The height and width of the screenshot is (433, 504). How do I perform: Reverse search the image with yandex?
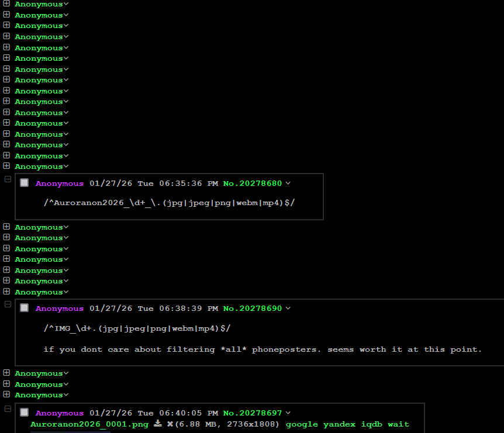click(x=339, y=424)
